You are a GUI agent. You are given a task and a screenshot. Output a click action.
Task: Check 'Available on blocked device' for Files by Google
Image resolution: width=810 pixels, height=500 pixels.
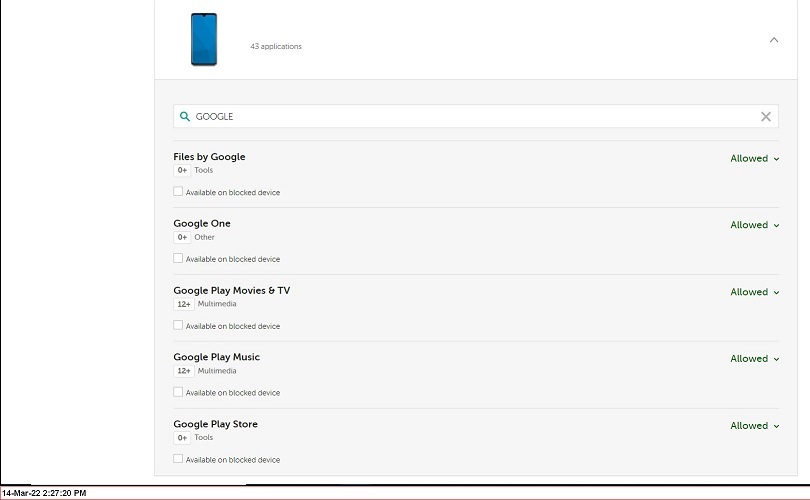tap(178, 192)
